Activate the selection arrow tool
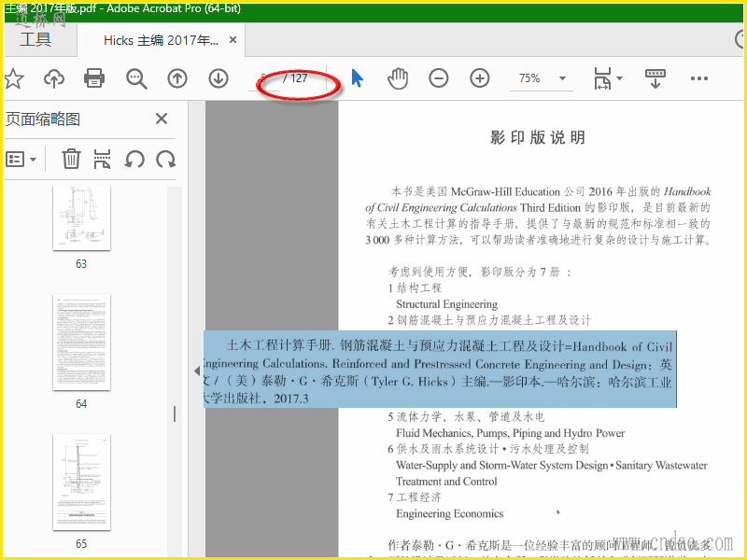Viewport: 747px width, 560px height. [x=357, y=78]
